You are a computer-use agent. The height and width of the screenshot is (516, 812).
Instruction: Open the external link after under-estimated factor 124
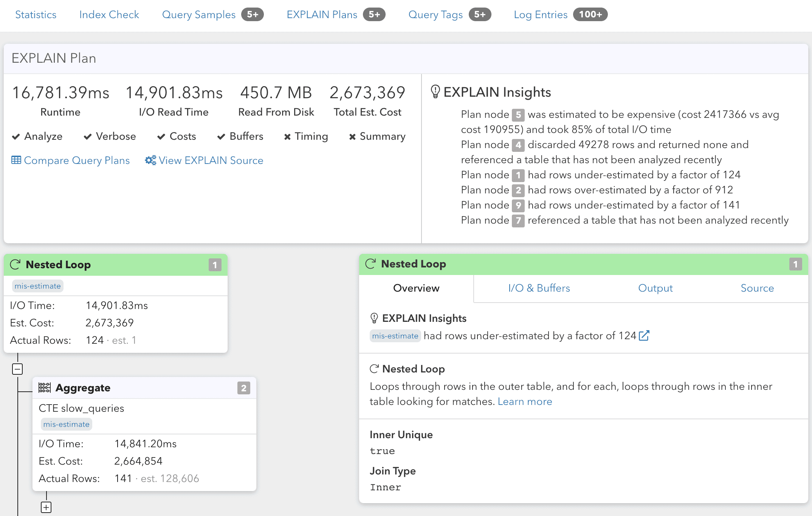[644, 335]
